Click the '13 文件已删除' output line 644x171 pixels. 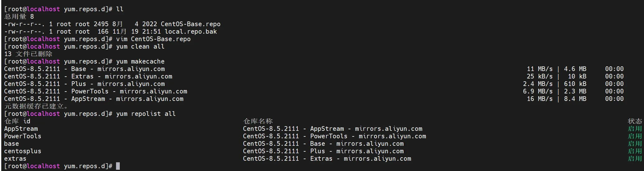click(28, 54)
